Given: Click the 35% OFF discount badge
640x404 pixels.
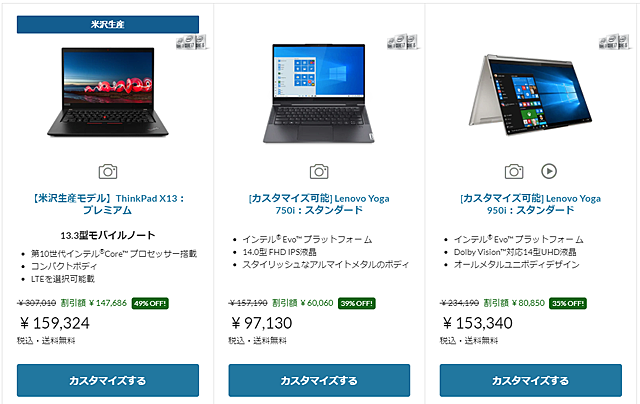Looking at the screenshot, I should coord(568,303).
